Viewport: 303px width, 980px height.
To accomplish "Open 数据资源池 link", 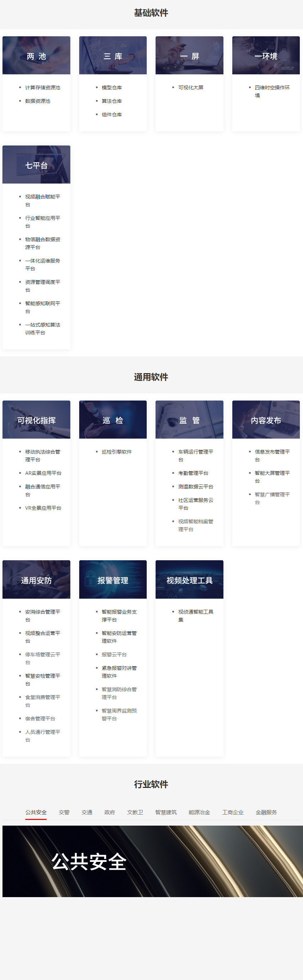I will click(38, 101).
